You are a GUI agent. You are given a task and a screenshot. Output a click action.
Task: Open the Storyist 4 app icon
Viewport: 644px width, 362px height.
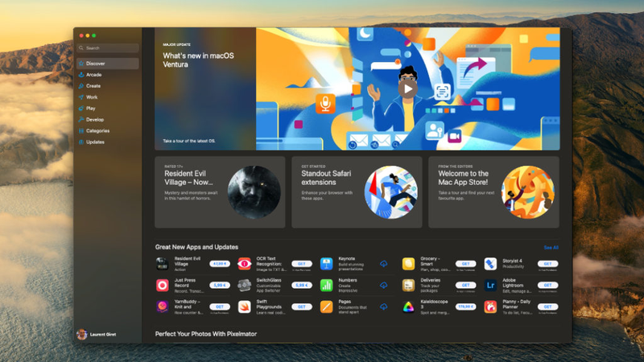click(x=490, y=264)
